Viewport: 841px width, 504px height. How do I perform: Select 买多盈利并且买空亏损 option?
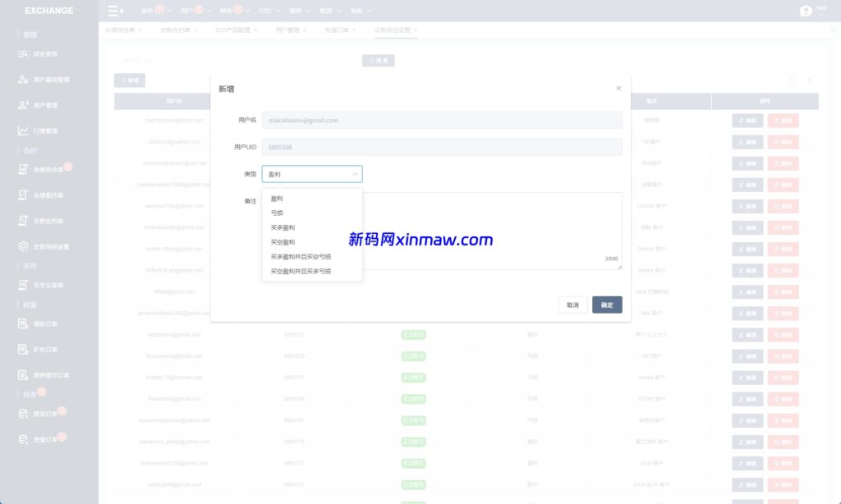[x=301, y=257]
